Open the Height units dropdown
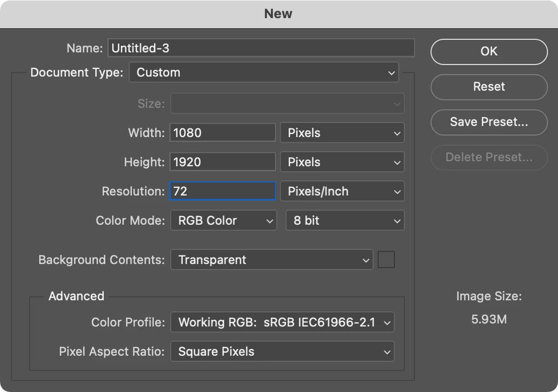Screen dimensions: 558x392 [x=342, y=162]
